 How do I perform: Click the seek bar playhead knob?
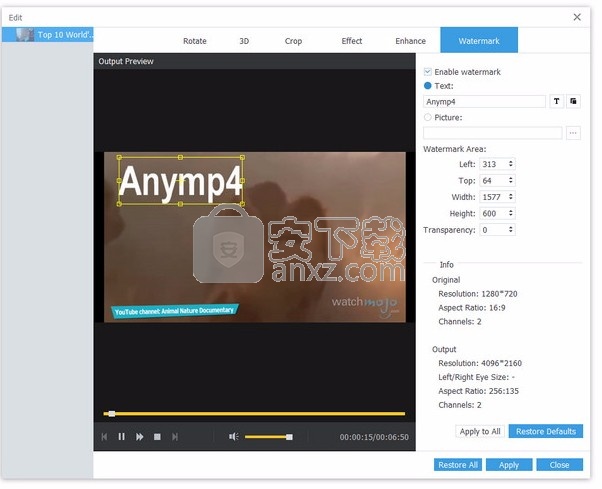[x=112, y=414]
